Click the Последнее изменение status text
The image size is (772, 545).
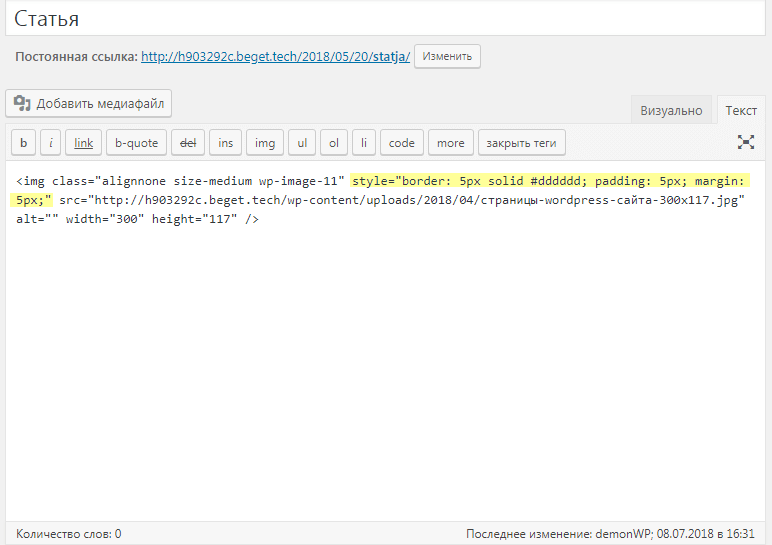pos(610,534)
